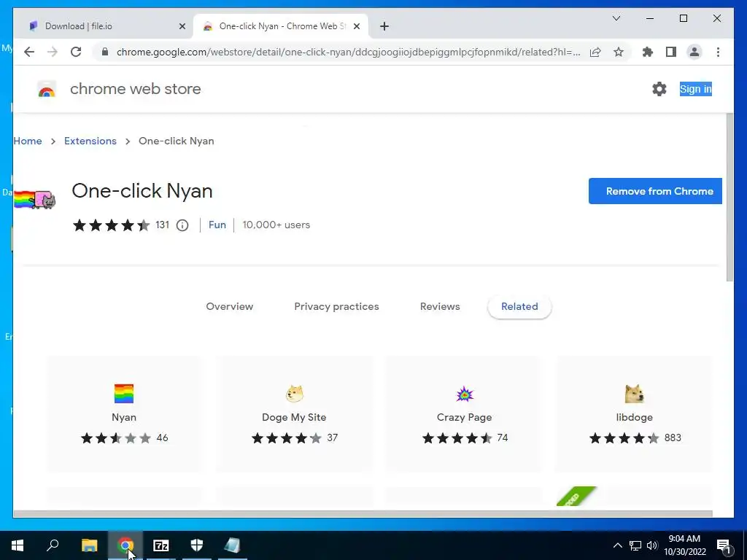Click the horizontal page scrollbar
The height and width of the screenshot is (560, 747).
[x=363, y=514]
